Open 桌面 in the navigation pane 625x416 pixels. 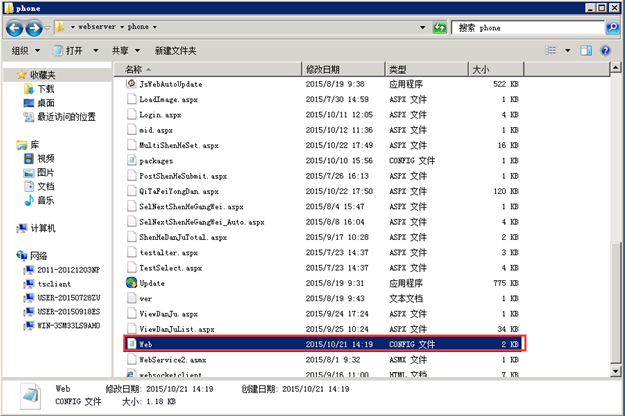(45, 103)
